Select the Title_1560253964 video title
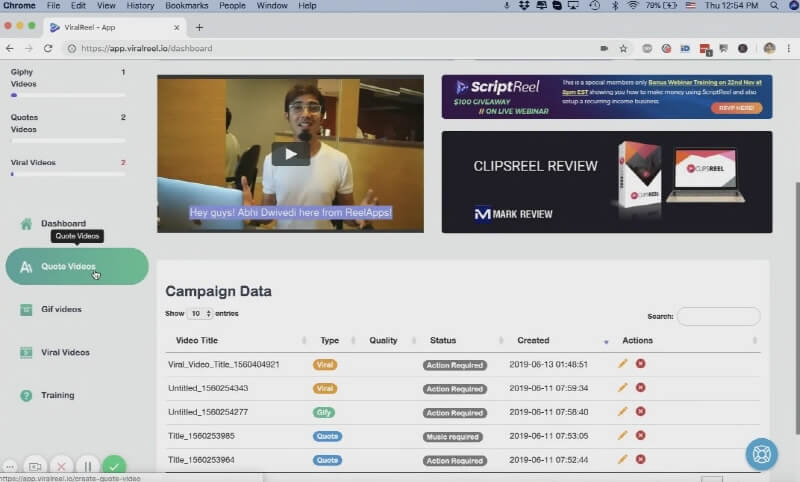800x482 pixels. tap(202, 460)
